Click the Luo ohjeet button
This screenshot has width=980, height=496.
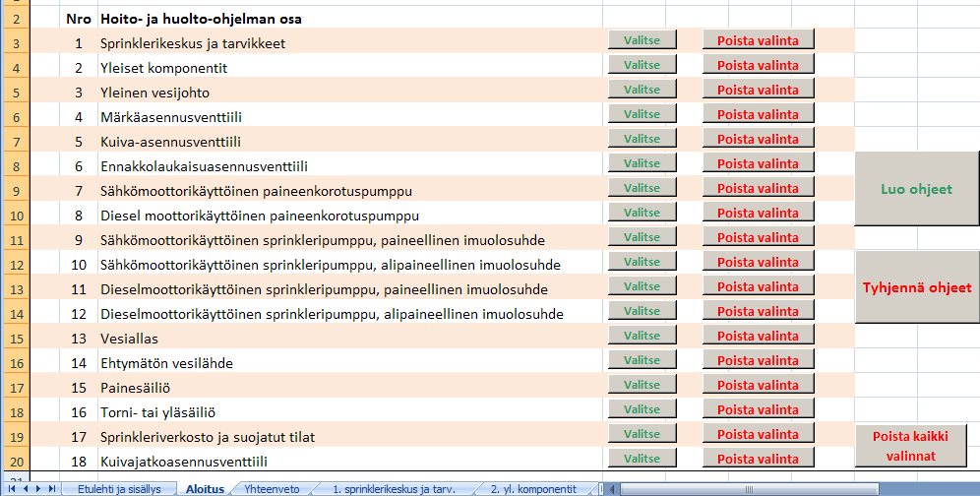[x=916, y=189]
